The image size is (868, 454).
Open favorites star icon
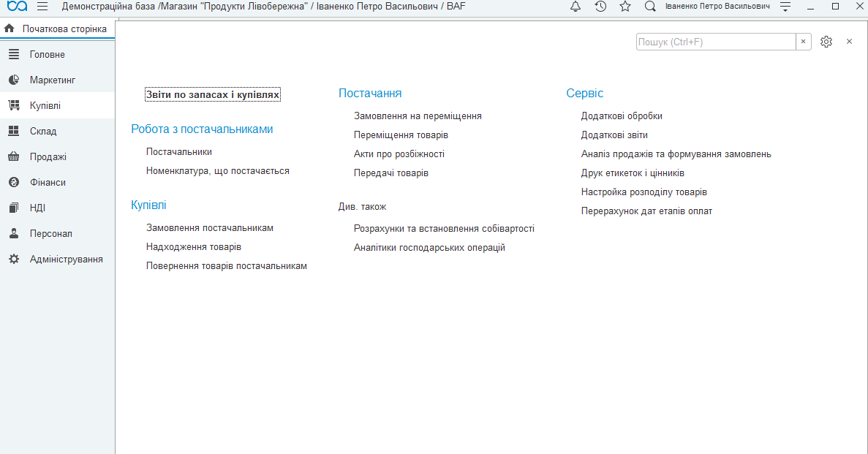(x=625, y=7)
